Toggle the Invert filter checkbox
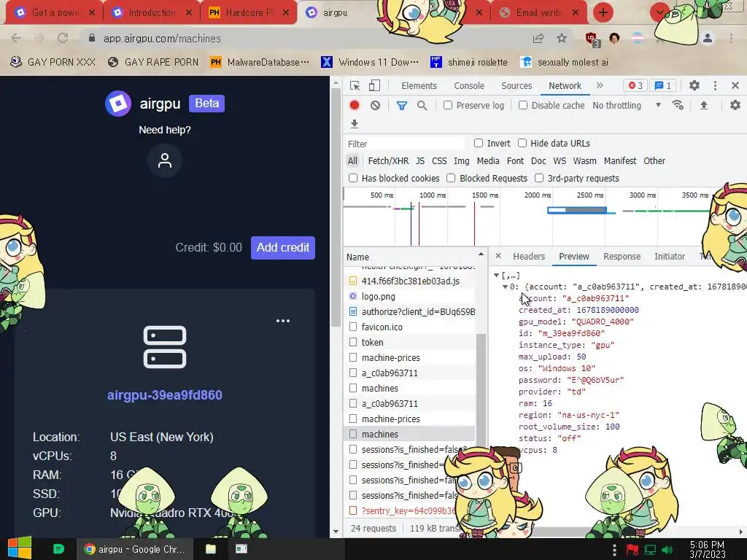This screenshot has height=560, width=747. coord(479,143)
